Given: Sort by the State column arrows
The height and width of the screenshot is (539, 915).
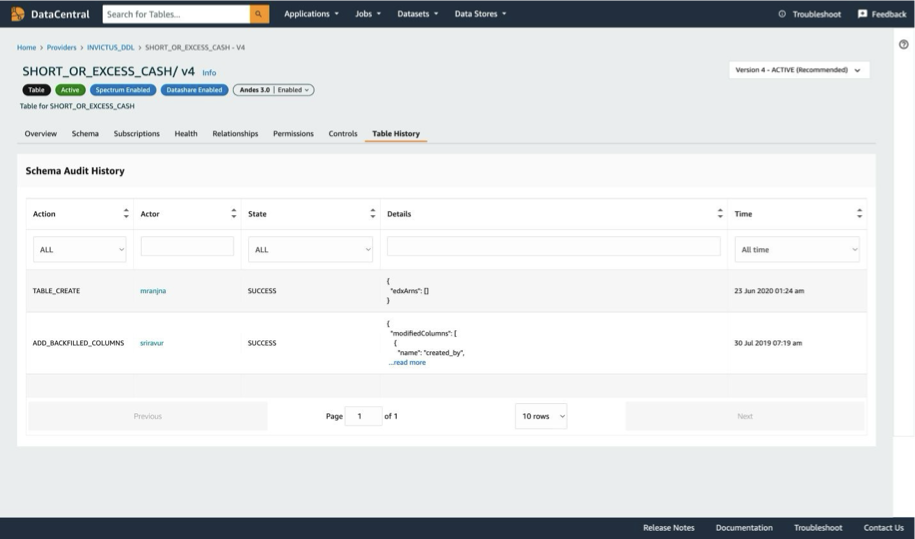Looking at the screenshot, I should pyautogui.click(x=372, y=214).
